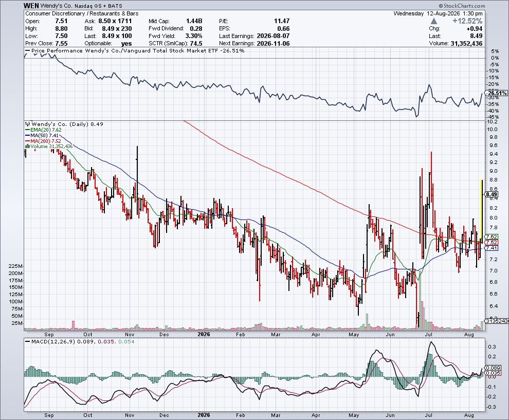509x420 pixels.
Task: Click the volume bars icon in the legend
Action: click(x=27, y=147)
